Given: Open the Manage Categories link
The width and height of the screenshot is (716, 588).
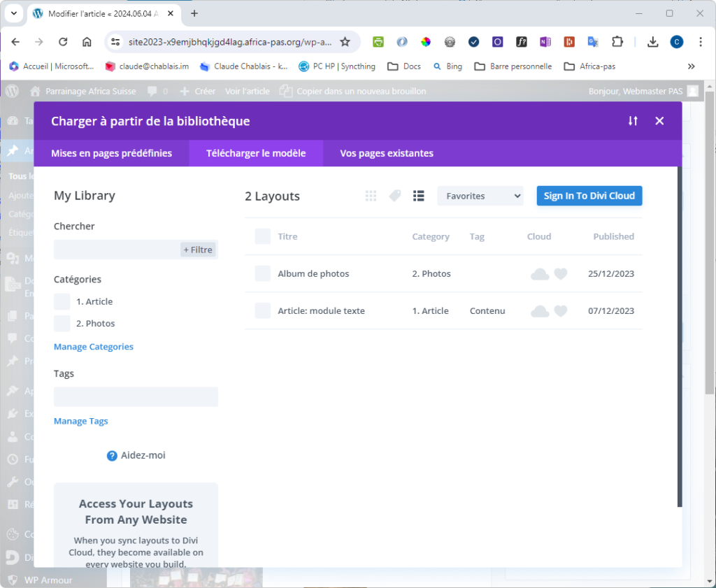Looking at the screenshot, I should (94, 347).
